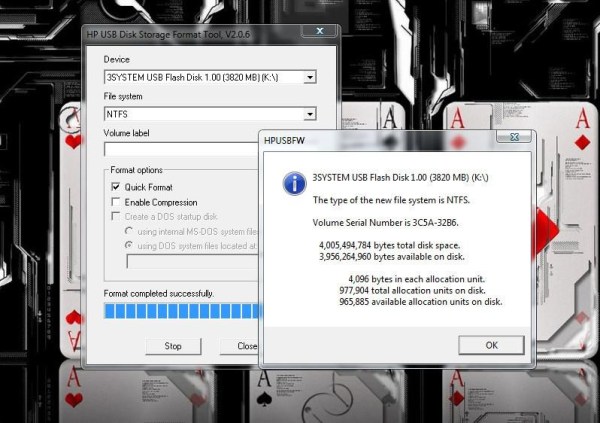Click '4,096 bytes in each allocation unit.' line
The image size is (600, 423).
(x=417, y=279)
